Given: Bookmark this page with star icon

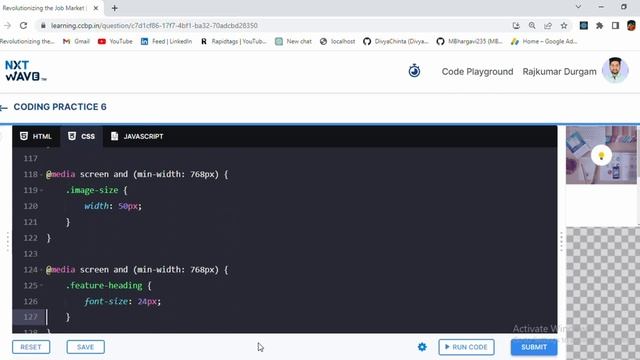Looking at the screenshot, I should 564,25.
